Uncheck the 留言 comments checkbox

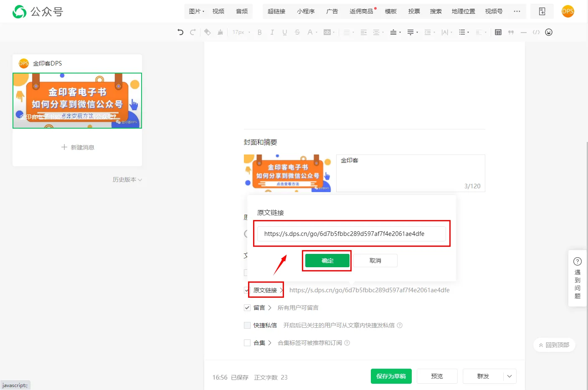[247, 308]
